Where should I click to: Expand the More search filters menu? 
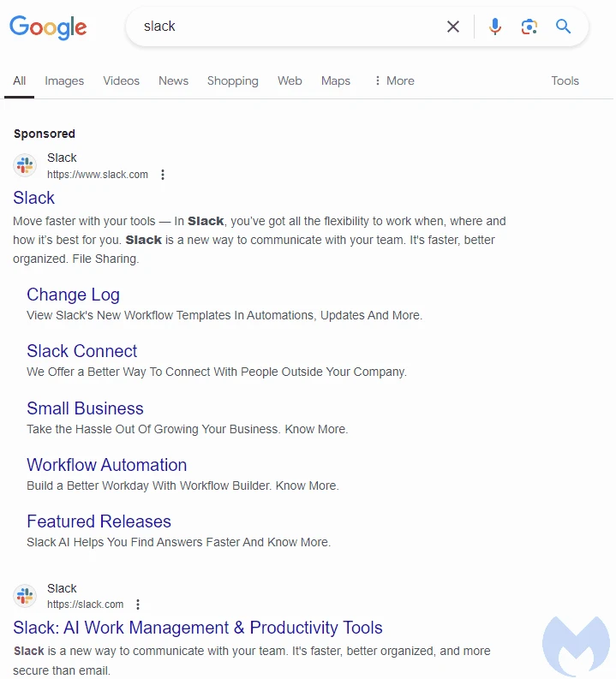click(x=394, y=81)
